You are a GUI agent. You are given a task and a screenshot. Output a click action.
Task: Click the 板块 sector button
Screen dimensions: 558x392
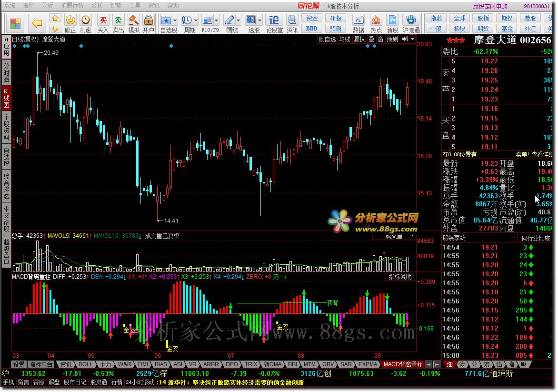pos(459,29)
